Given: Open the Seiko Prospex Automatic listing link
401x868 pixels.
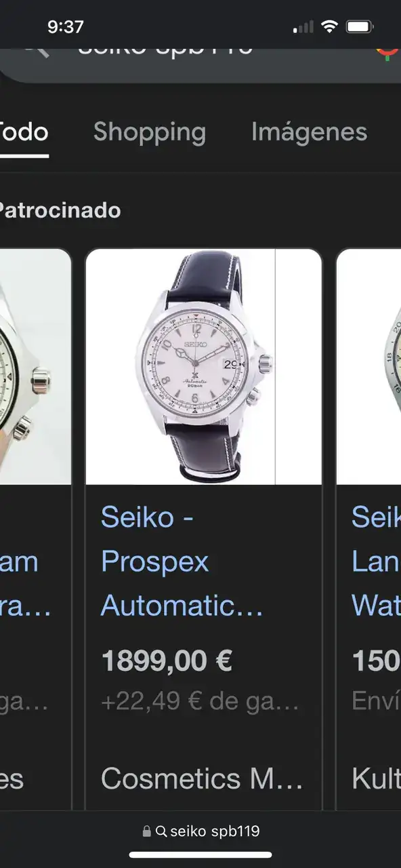Looking at the screenshot, I should pyautogui.click(x=182, y=561).
